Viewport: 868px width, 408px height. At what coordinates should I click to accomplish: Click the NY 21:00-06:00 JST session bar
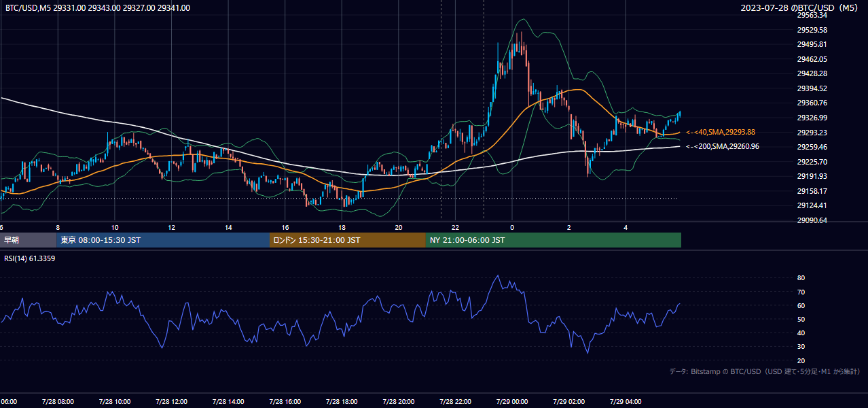[554, 240]
